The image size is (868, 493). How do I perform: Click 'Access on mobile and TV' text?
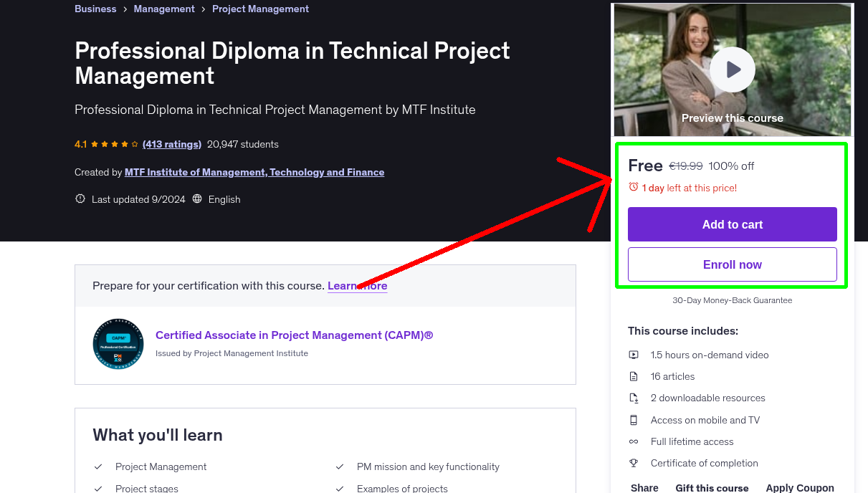tap(705, 420)
